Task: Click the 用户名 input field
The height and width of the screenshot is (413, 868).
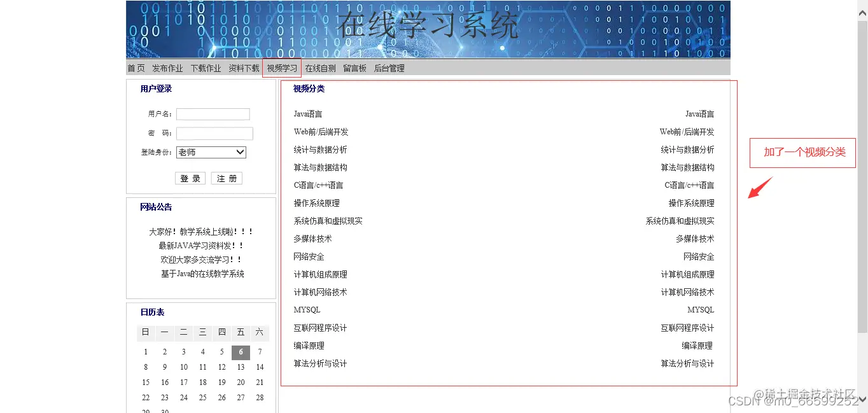Action: pos(213,114)
